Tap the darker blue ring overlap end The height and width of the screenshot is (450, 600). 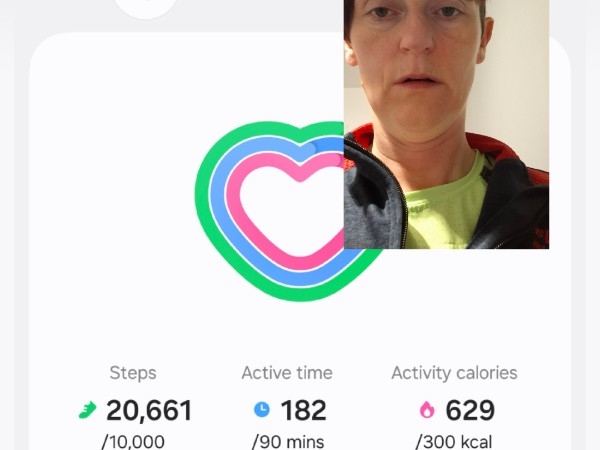pos(325,145)
